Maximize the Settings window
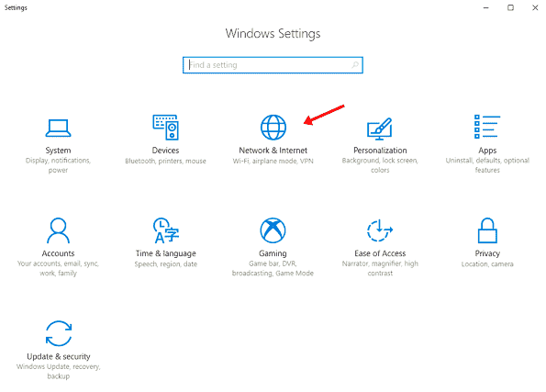546x392 pixels. click(510, 7)
